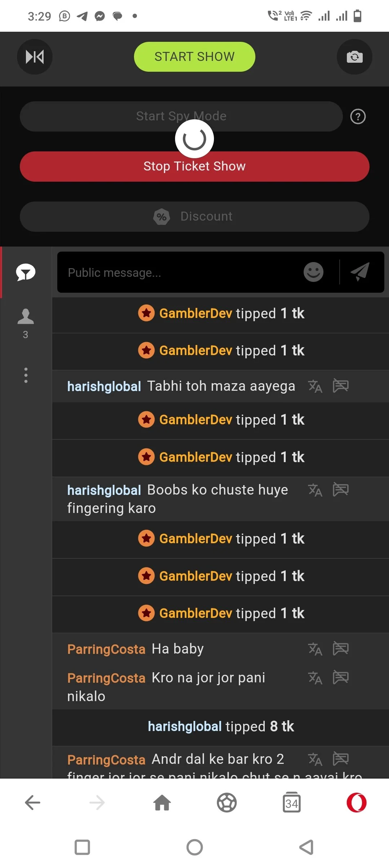Open the Discount option
The image size is (389, 868).
[194, 216]
